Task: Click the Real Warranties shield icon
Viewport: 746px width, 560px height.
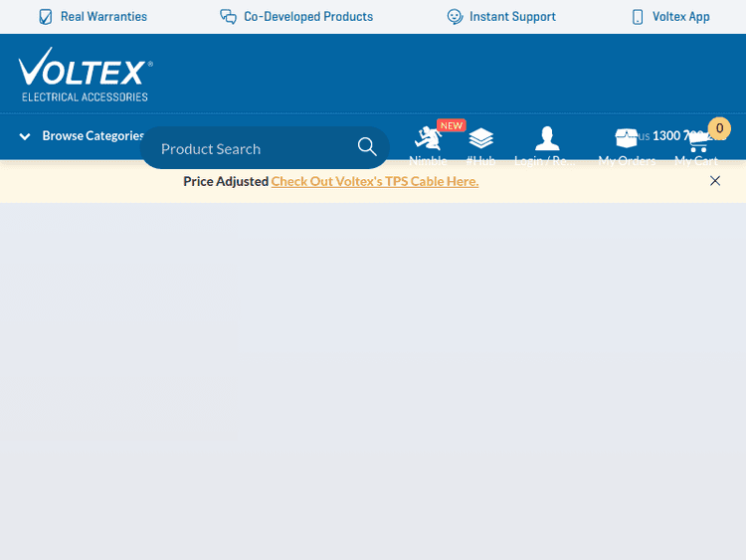Action: (45, 17)
